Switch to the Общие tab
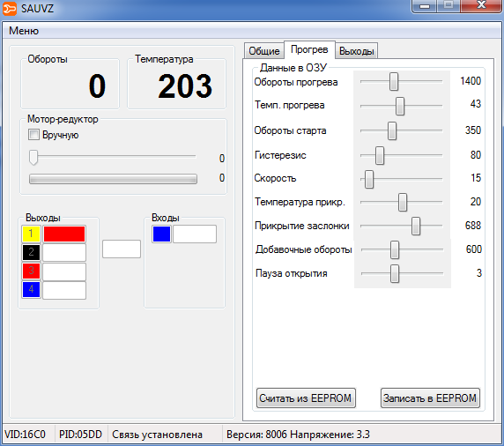Screen dimensions: 504x446 tap(264, 51)
